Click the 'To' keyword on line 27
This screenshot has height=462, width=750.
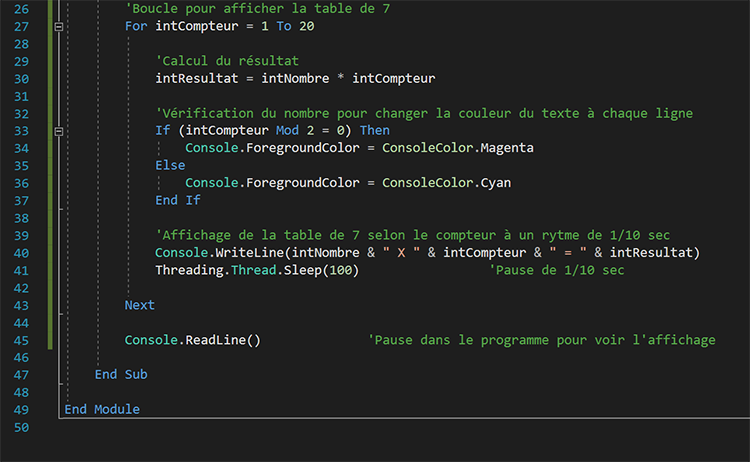click(284, 26)
